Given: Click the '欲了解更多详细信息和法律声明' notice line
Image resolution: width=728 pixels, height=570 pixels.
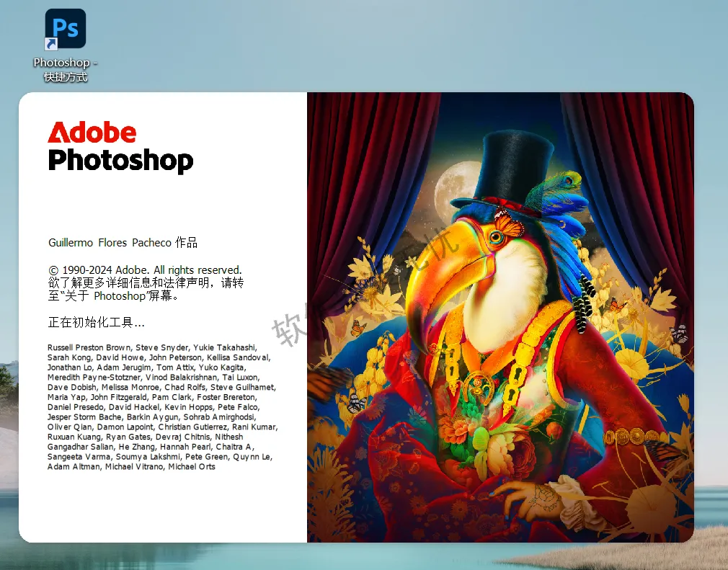Looking at the screenshot, I should click(146, 282).
